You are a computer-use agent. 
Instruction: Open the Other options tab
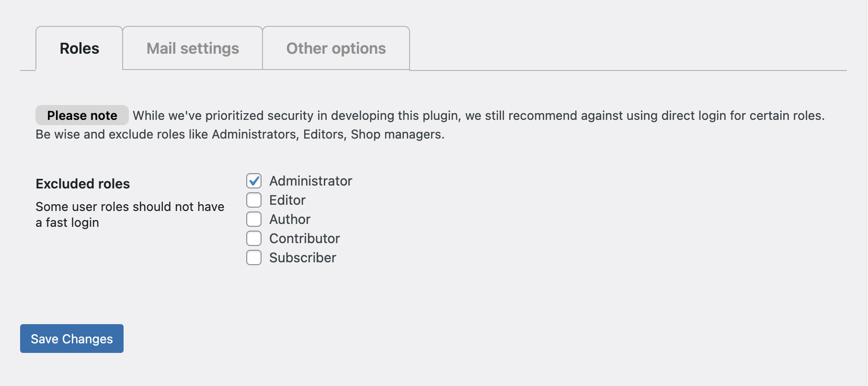click(x=336, y=48)
